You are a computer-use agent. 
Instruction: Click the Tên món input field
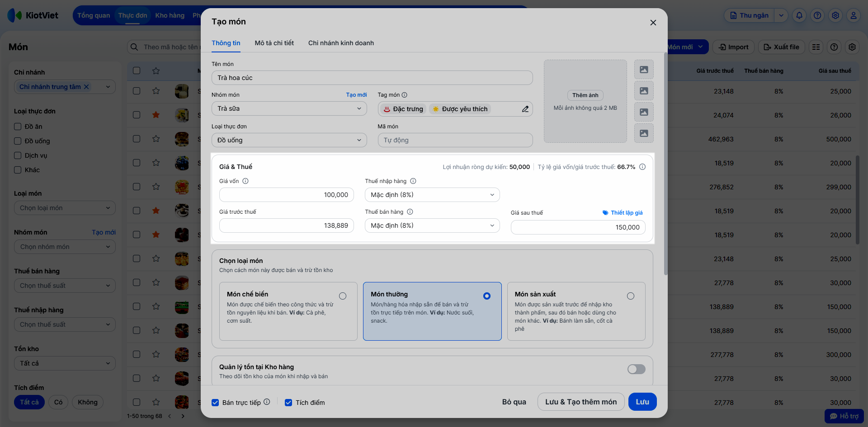(x=372, y=78)
